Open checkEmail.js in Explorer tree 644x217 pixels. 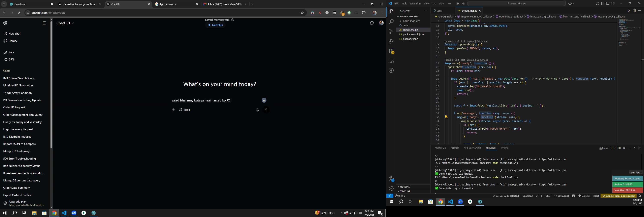point(413,30)
